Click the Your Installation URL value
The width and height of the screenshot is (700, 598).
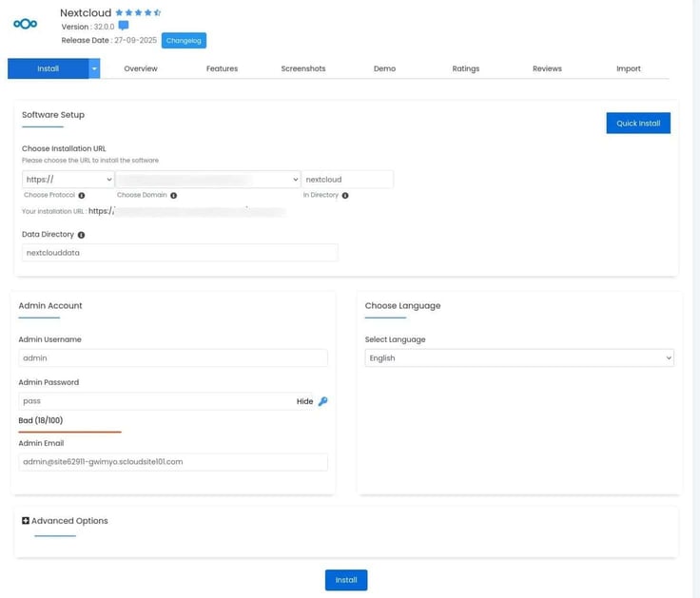pyautogui.click(x=187, y=211)
